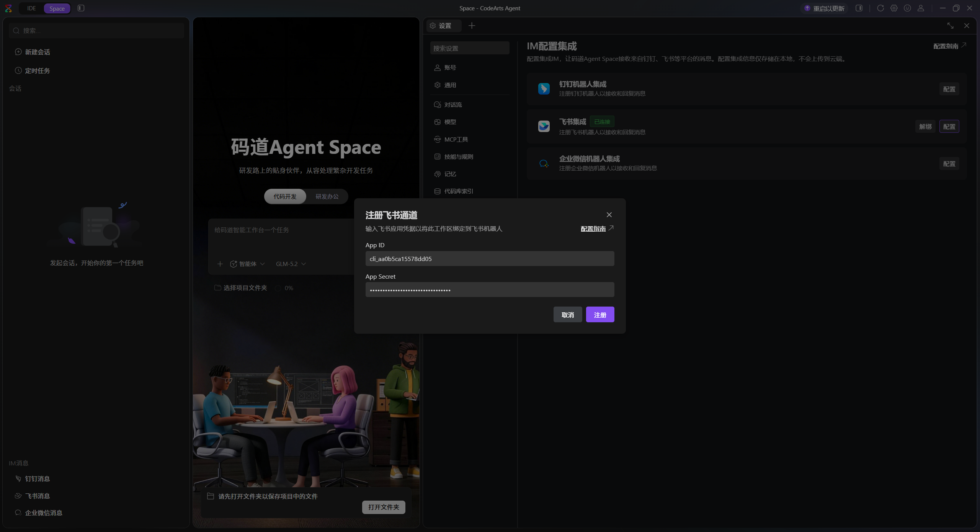Open the 对话流 settings section
The image size is (980, 532).
[470, 104]
